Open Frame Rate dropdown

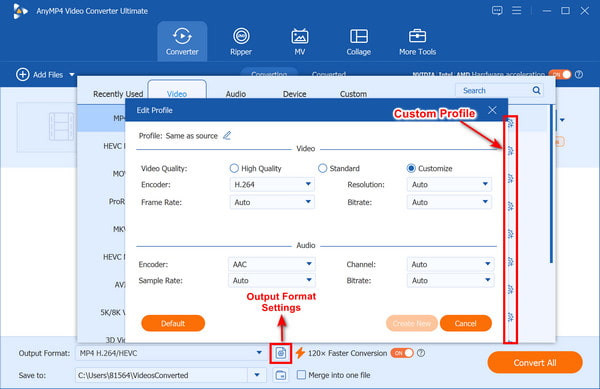click(272, 202)
